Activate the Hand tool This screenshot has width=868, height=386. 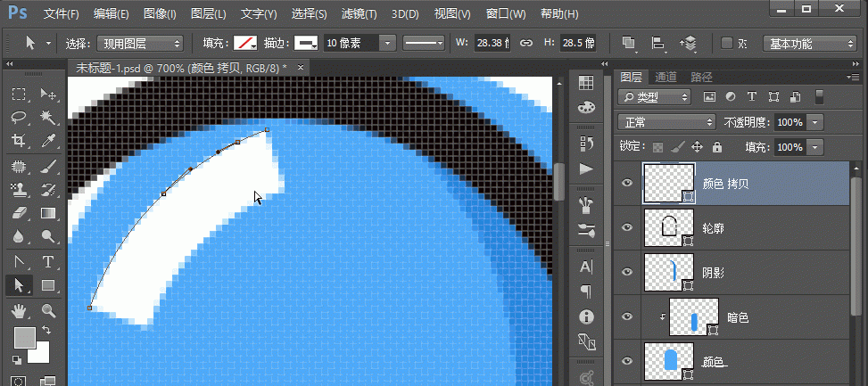coord(19,310)
